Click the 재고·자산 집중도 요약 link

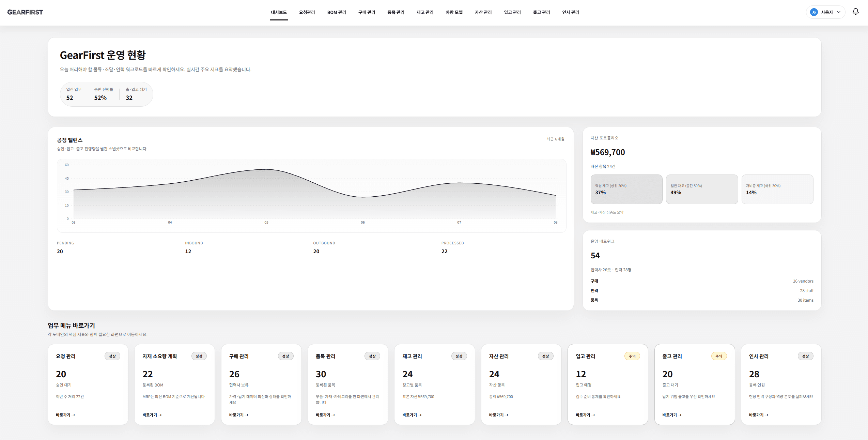(607, 212)
